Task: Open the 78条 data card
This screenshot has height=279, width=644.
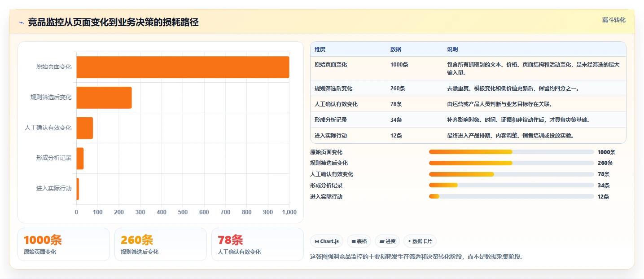Action: [258, 244]
